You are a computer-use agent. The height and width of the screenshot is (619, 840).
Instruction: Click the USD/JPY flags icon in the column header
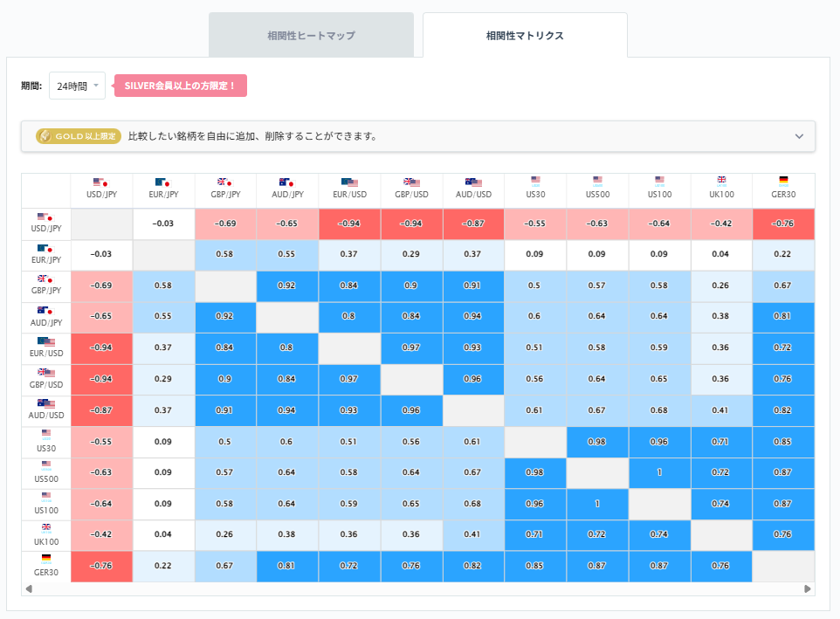101,182
